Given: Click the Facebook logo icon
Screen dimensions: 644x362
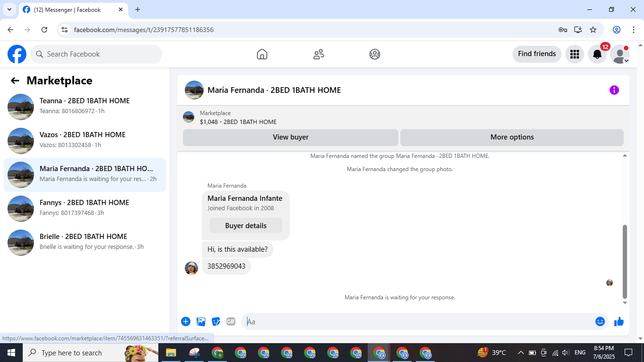Looking at the screenshot, I should pyautogui.click(x=17, y=54).
